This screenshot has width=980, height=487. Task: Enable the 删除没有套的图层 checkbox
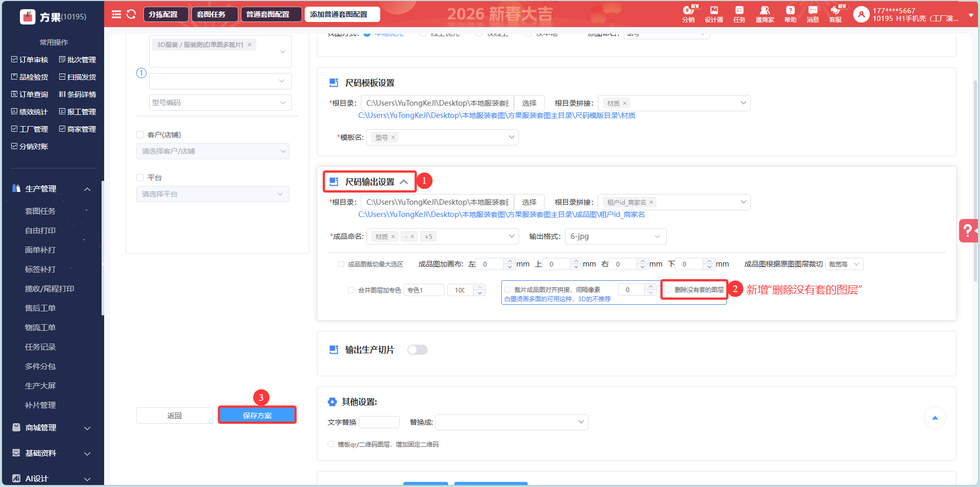[x=668, y=289]
